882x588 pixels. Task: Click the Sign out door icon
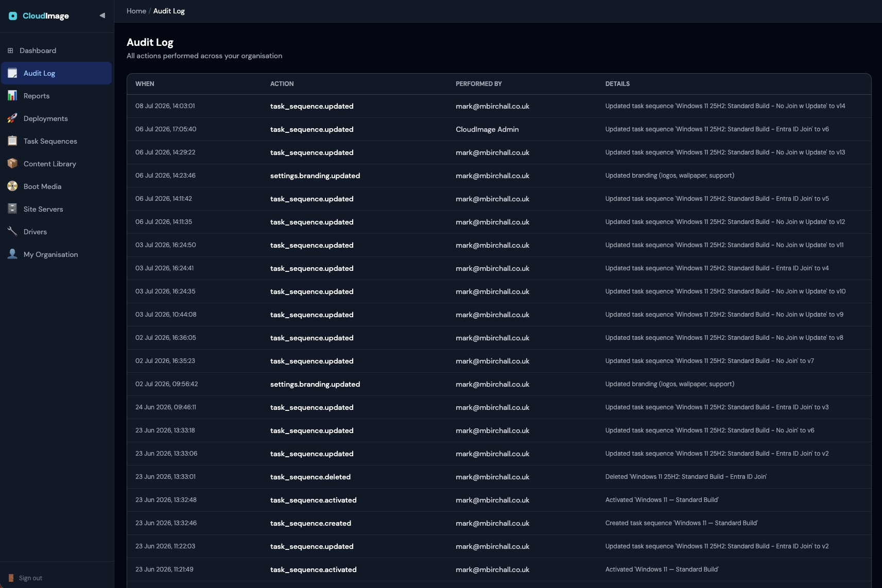pos(11,578)
